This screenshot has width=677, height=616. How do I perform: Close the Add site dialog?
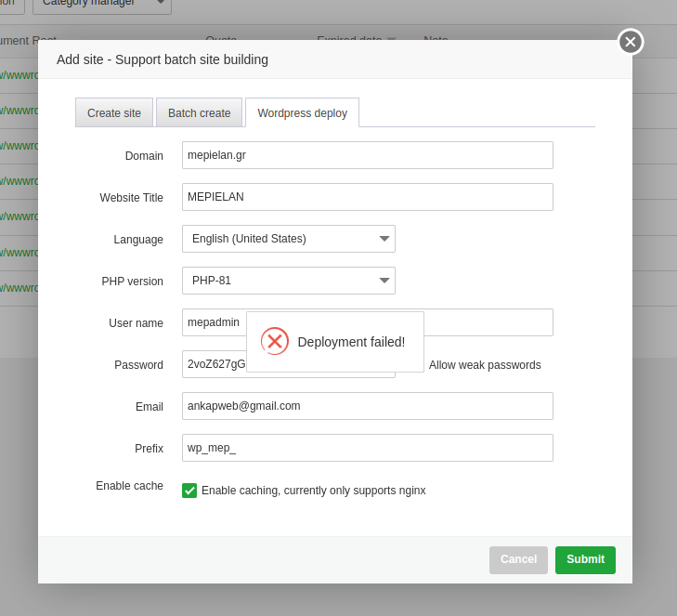[631, 42]
